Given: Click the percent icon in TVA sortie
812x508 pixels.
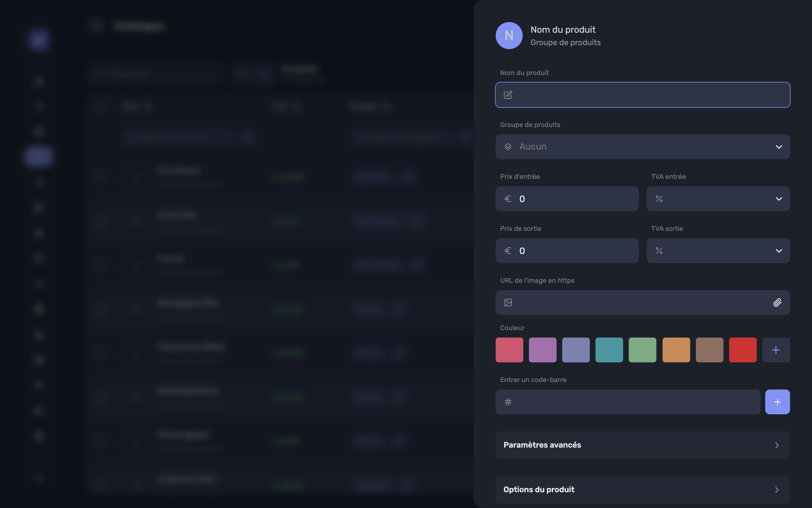Looking at the screenshot, I should (659, 251).
